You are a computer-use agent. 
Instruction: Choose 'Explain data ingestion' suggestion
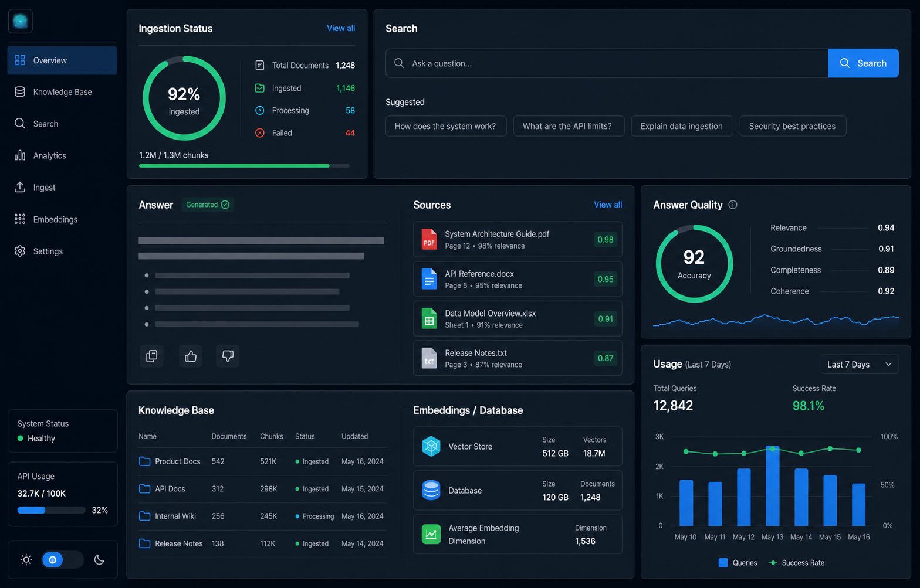(x=682, y=126)
